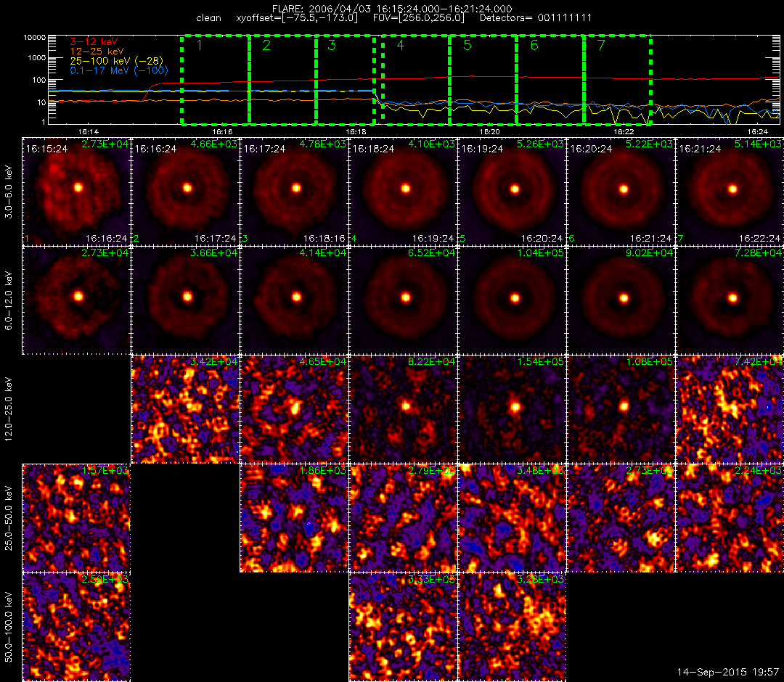784x682 pixels.
Task: Open the 6-12 keV image labeled 7.28E+04
Action: pos(730,301)
